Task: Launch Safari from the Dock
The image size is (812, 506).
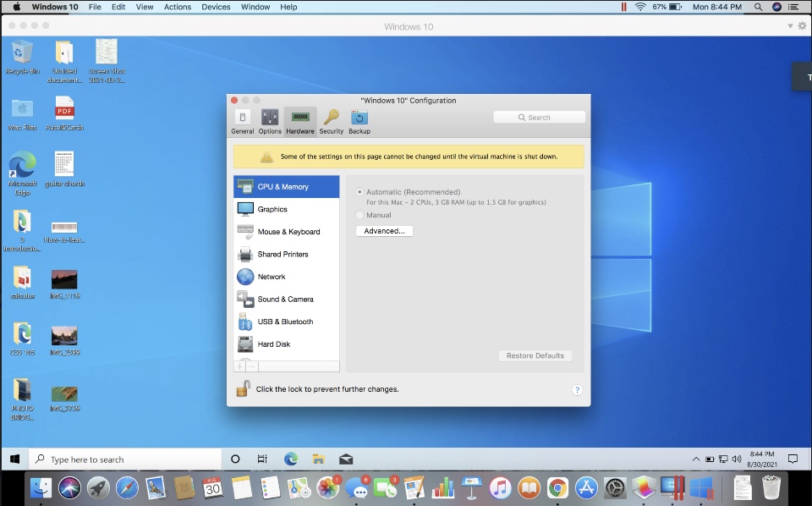Action: 127,488
